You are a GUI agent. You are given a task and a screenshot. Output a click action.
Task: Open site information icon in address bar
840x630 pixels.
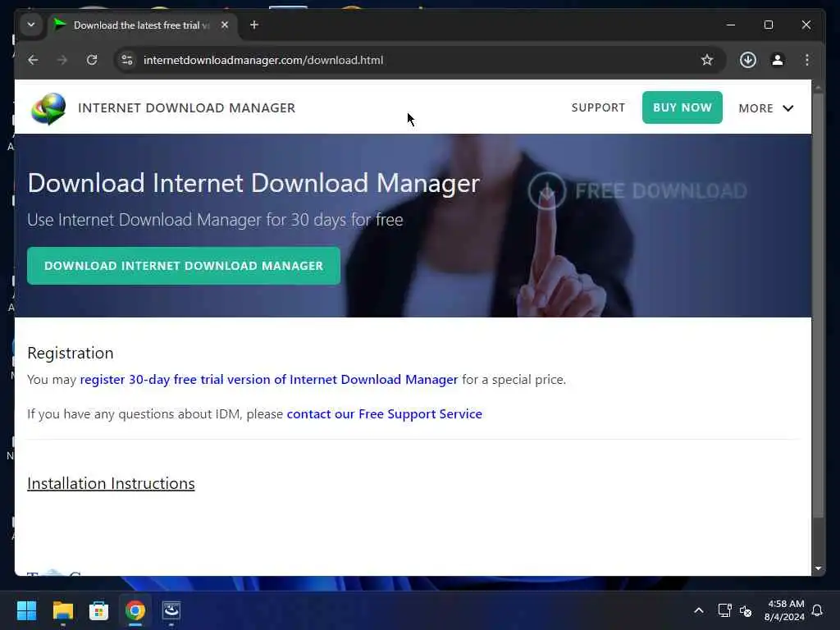click(x=127, y=60)
